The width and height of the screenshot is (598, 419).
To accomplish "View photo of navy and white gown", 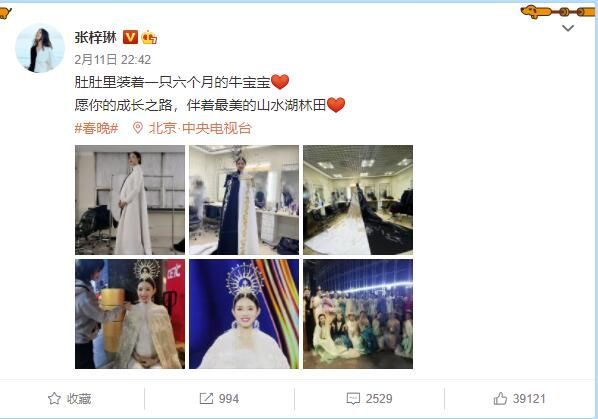I will [x=244, y=200].
